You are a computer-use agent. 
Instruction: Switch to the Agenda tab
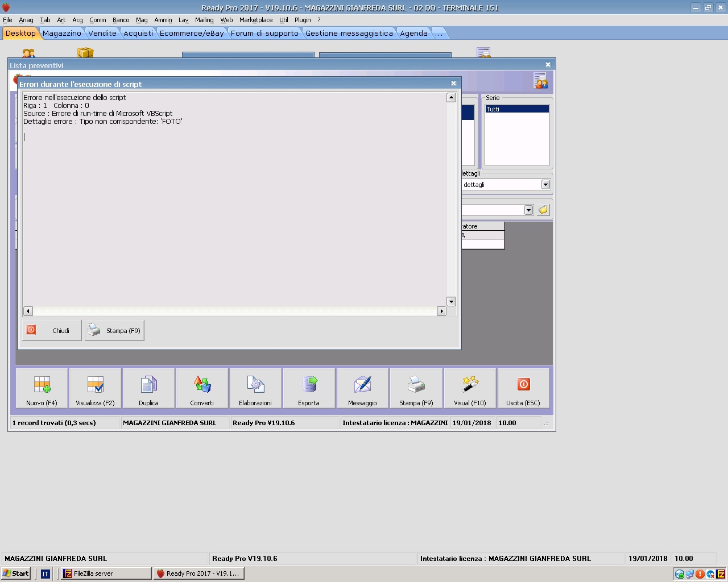pyautogui.click(x=413, y=33)
